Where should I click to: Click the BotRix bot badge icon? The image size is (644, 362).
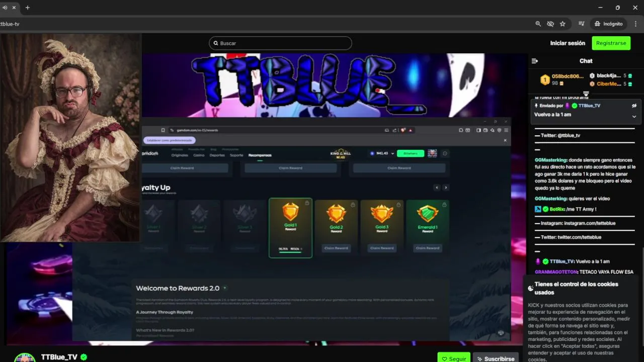[538, 209]
